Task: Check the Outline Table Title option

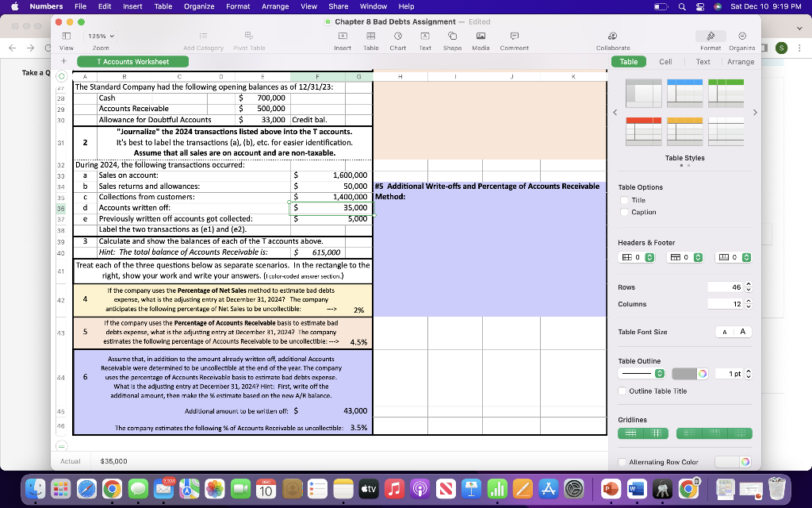Action: click(622, 391)
